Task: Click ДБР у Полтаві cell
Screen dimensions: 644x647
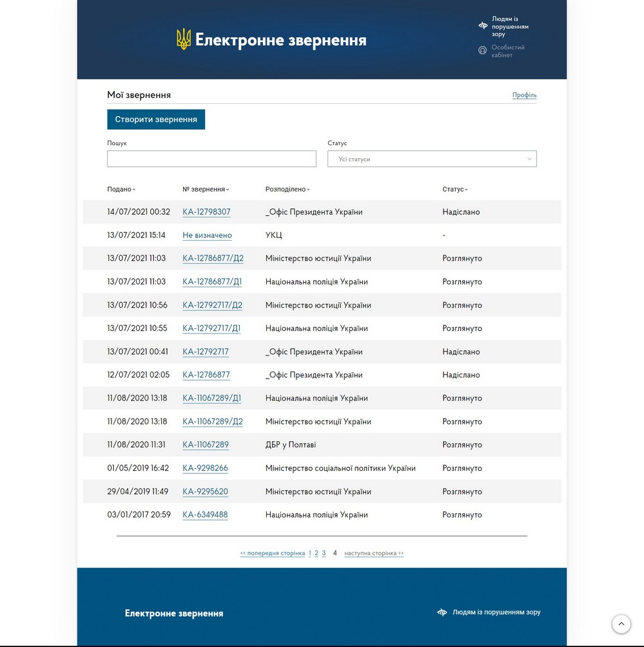Action: pos(291,445)
